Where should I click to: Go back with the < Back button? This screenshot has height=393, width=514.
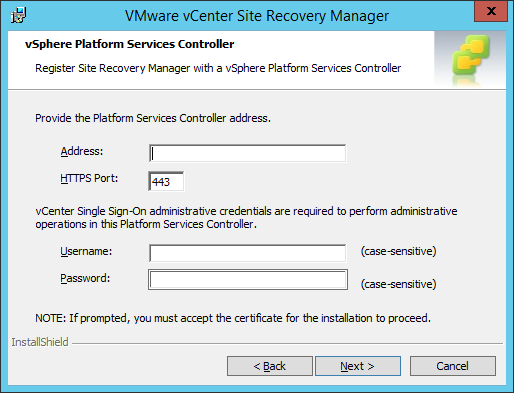tap(270, 366)
